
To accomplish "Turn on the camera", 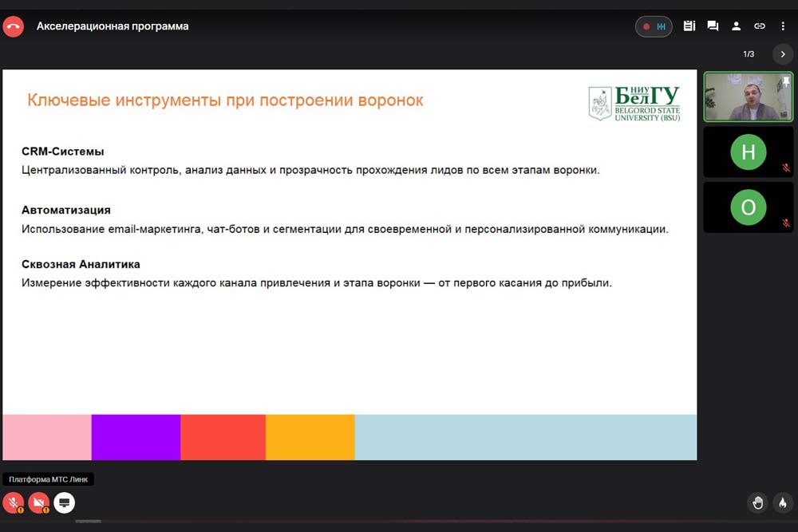I will point(38,502).
